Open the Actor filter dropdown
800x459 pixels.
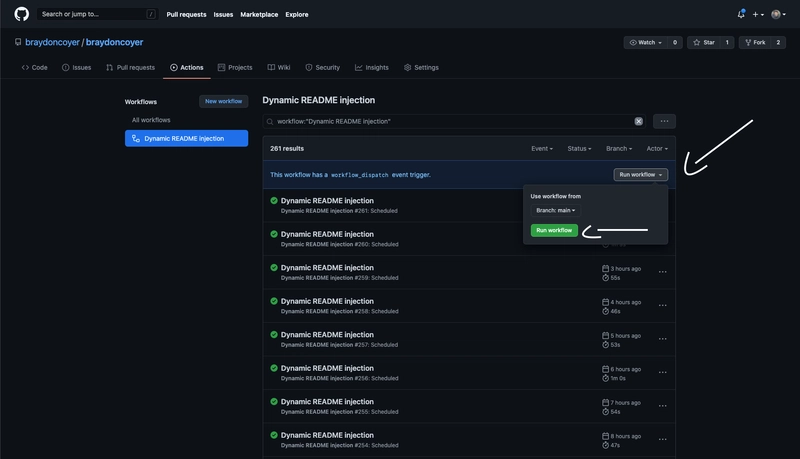[657, 148]
